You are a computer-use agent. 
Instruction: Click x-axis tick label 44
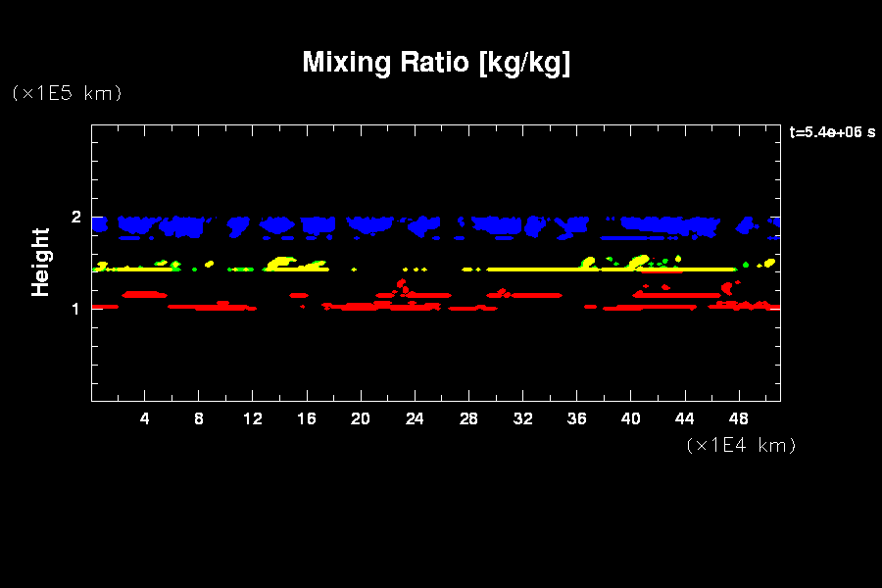click(x=684, y=419)
